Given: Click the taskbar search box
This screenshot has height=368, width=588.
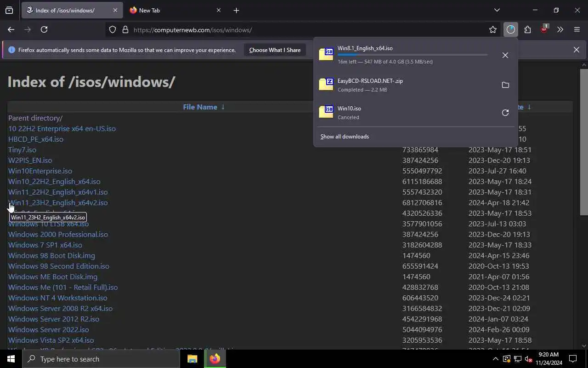Looking at the screenshot, I should [x=101, y=359].
